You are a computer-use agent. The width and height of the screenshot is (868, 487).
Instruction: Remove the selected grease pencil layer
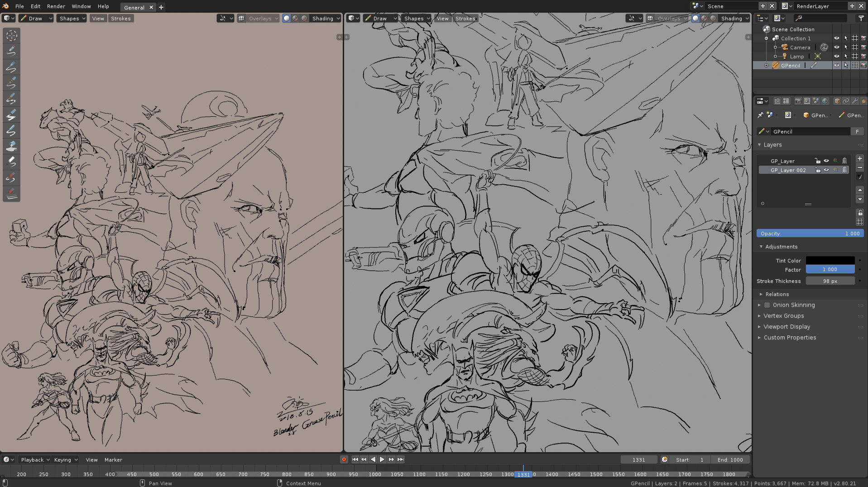860,167
